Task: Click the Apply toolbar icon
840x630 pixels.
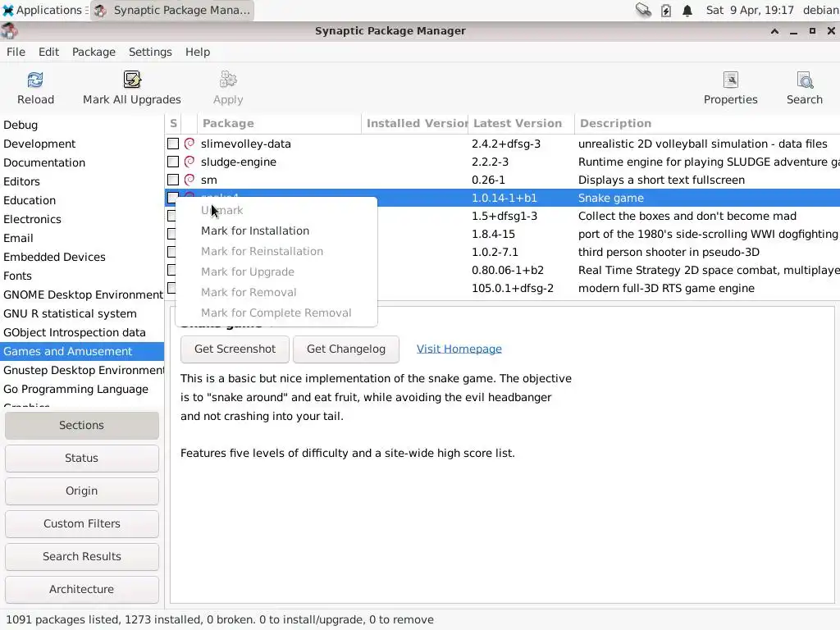Action: pos(228,80)
